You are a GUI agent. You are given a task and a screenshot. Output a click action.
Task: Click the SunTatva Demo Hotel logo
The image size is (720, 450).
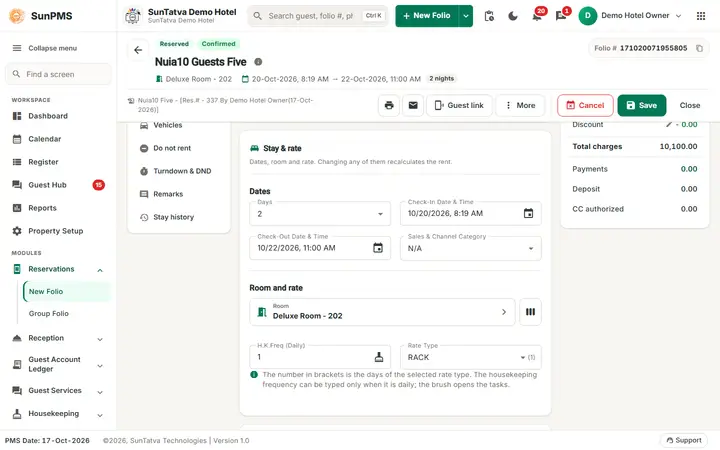pyautogui.click(x=133, y=16)
